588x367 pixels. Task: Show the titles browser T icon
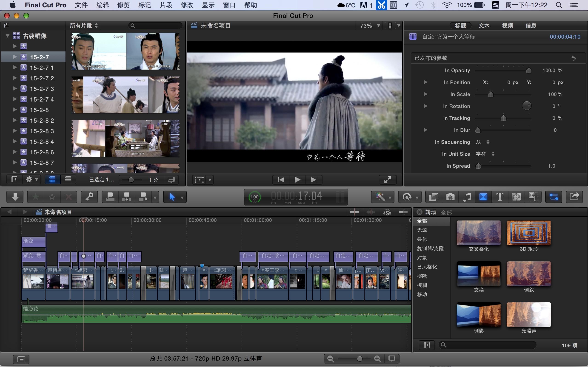pyautogui.click(x=500, y=197)
